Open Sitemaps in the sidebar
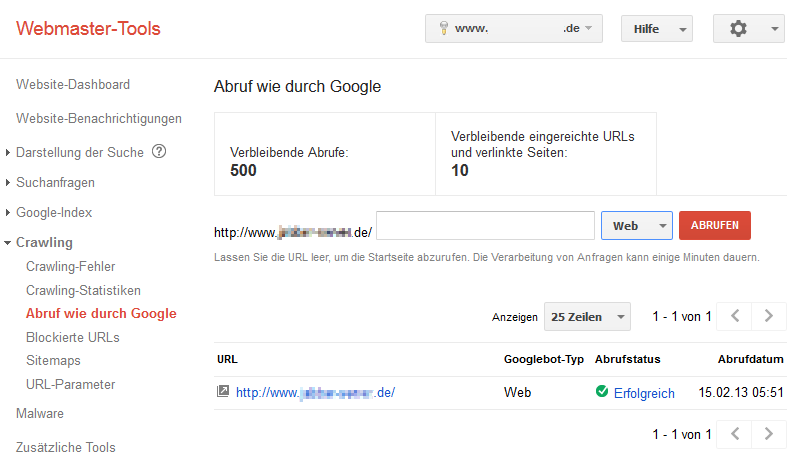This screenshot has width=802, height=466. 53,360
